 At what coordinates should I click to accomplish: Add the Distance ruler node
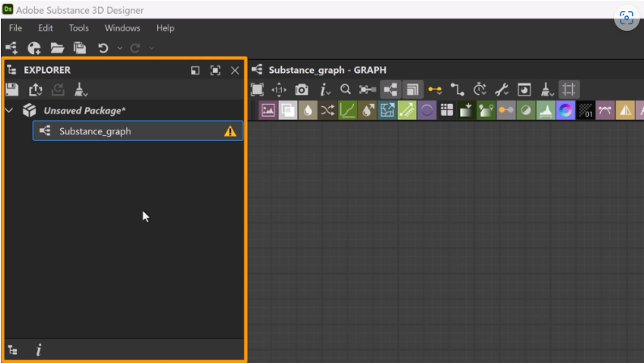(x=407, y=110)
